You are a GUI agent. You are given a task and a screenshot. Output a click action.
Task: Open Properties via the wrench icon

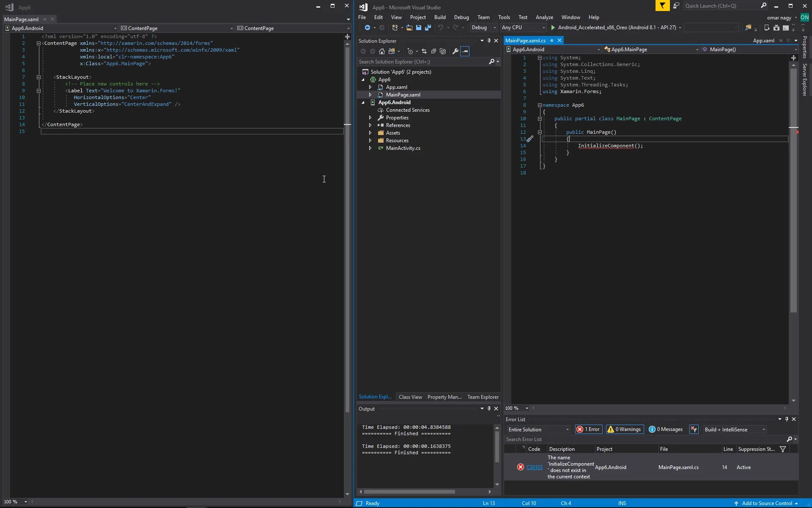pyautogui.click(x=455, y=51)
